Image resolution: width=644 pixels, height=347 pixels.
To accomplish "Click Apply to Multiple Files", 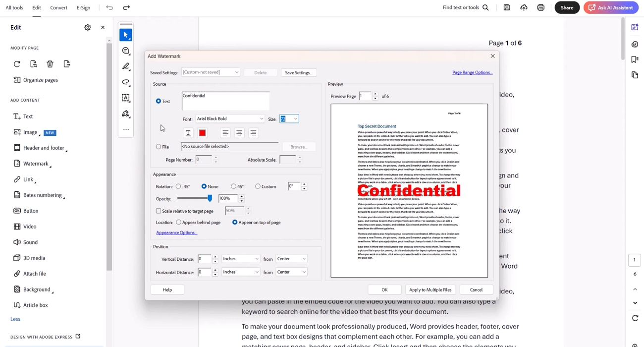I will (x=430, y=289).
